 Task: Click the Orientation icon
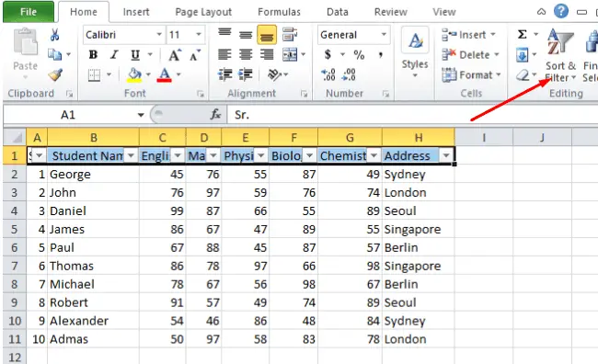pos(274,74)
